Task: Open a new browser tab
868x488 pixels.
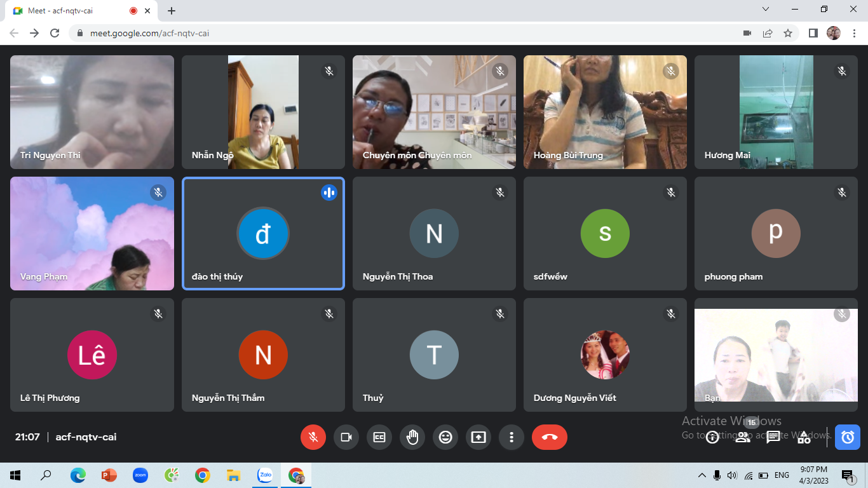Action: pyautogui.click(x=172, y=11)
